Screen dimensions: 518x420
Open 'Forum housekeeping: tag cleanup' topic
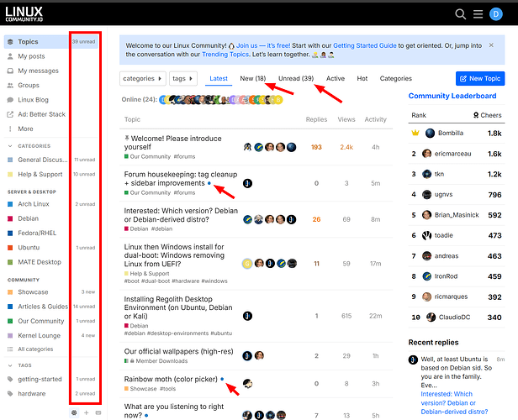[180, 178]
